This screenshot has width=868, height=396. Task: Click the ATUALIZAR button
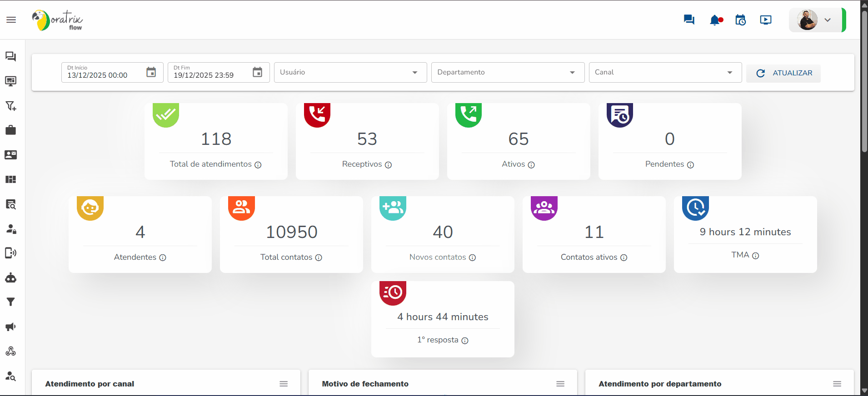[783, 73]
